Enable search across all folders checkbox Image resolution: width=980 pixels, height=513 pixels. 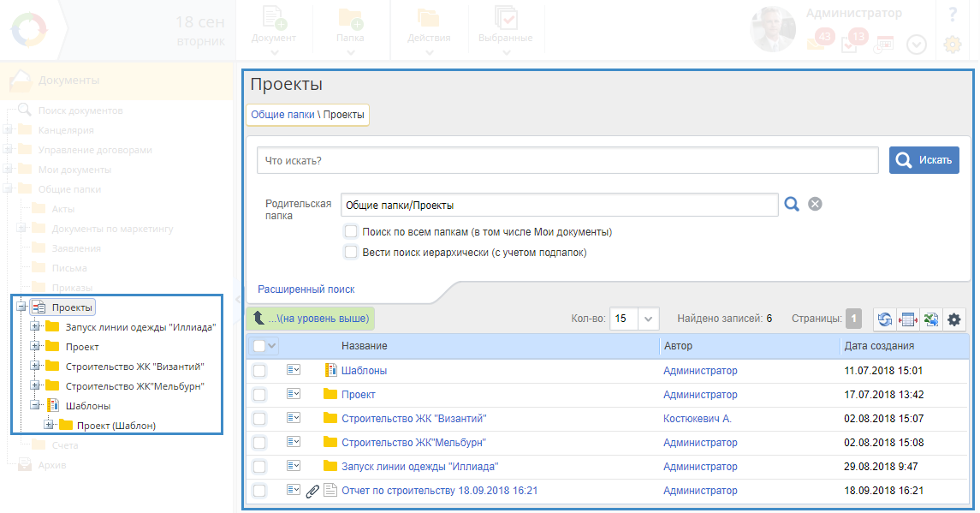350,231
